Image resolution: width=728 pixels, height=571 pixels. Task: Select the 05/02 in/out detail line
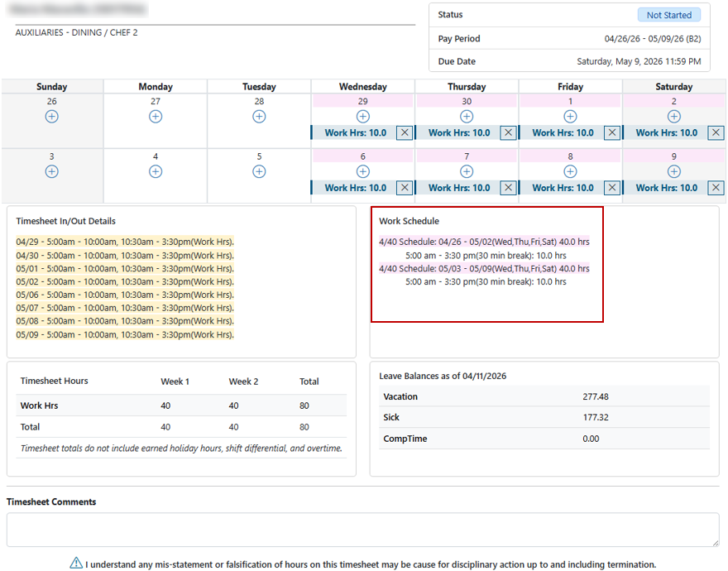coord(125,281)
